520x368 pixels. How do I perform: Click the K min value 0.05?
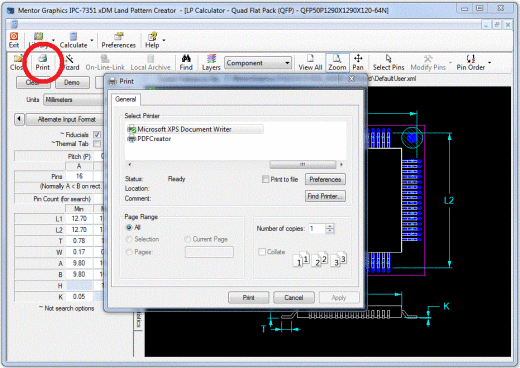tap(79, 297)
